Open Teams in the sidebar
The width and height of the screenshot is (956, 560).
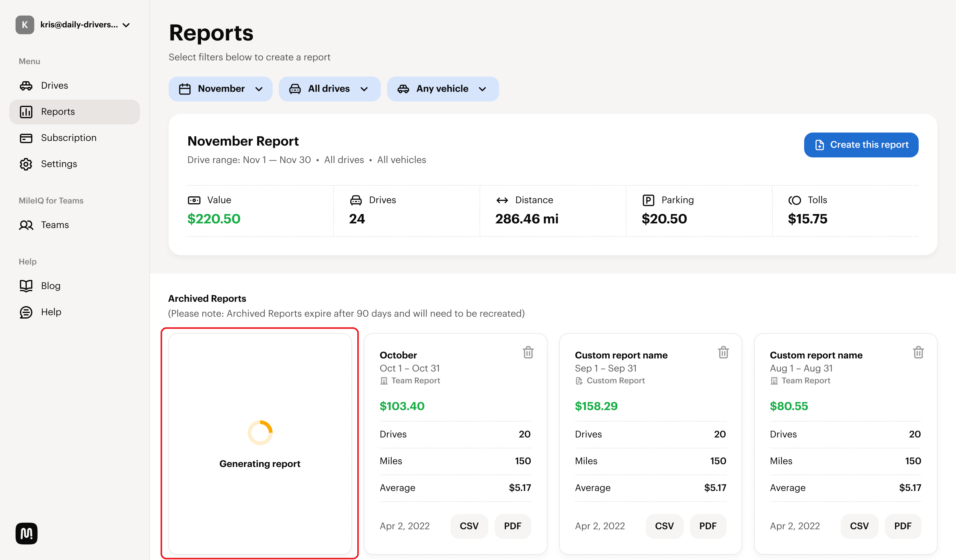(x=75, y=225)
